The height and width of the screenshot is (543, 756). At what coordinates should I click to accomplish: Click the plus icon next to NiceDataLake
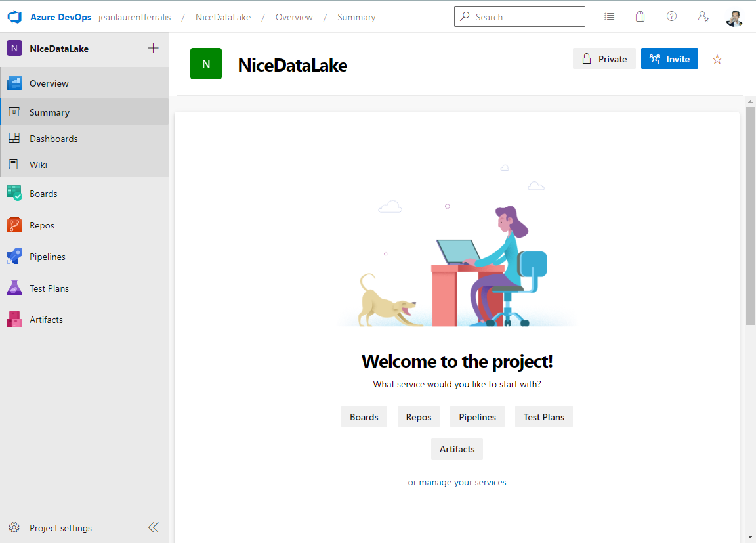[153, 48]
